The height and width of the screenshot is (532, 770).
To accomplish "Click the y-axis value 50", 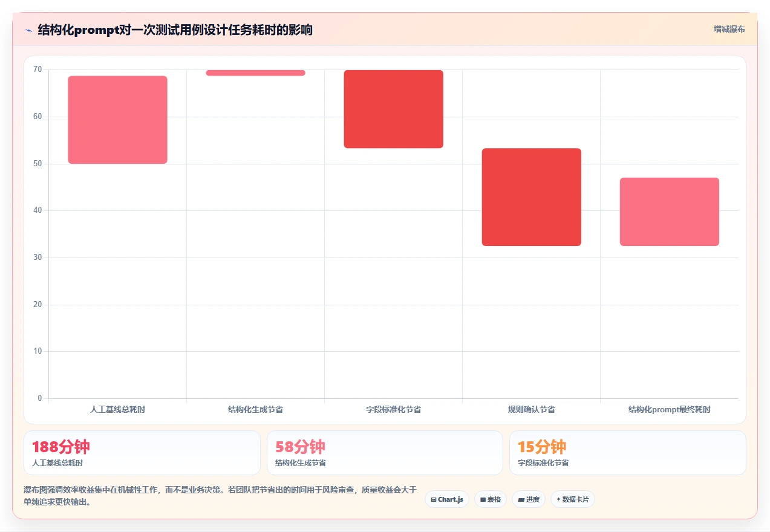I will pos(38,164).
